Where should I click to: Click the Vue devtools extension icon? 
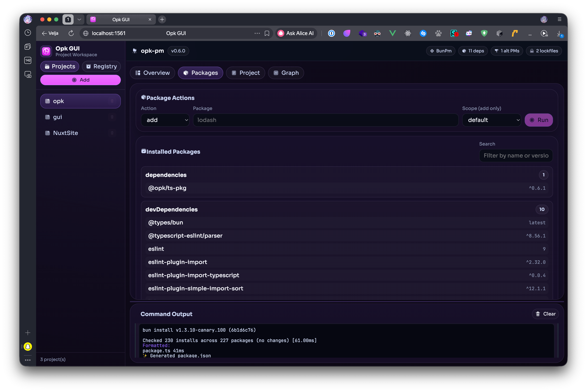pyautogui.click(x=392, y=33)
